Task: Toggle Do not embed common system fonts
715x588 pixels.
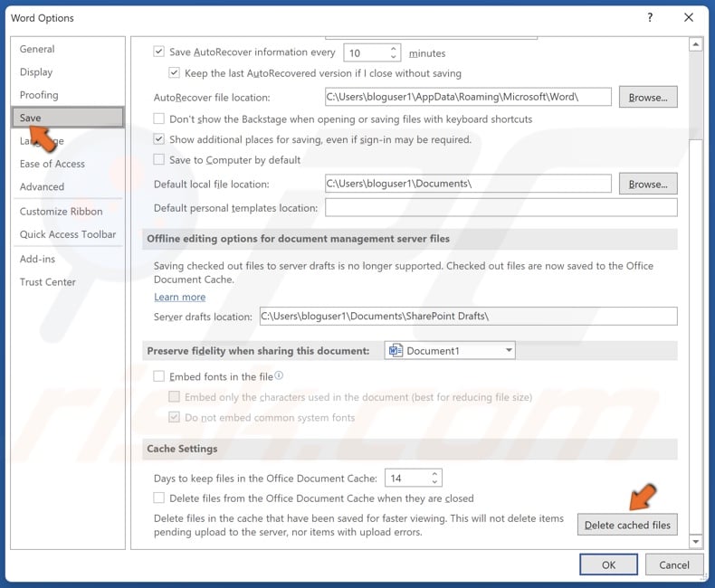Action: 174,417
